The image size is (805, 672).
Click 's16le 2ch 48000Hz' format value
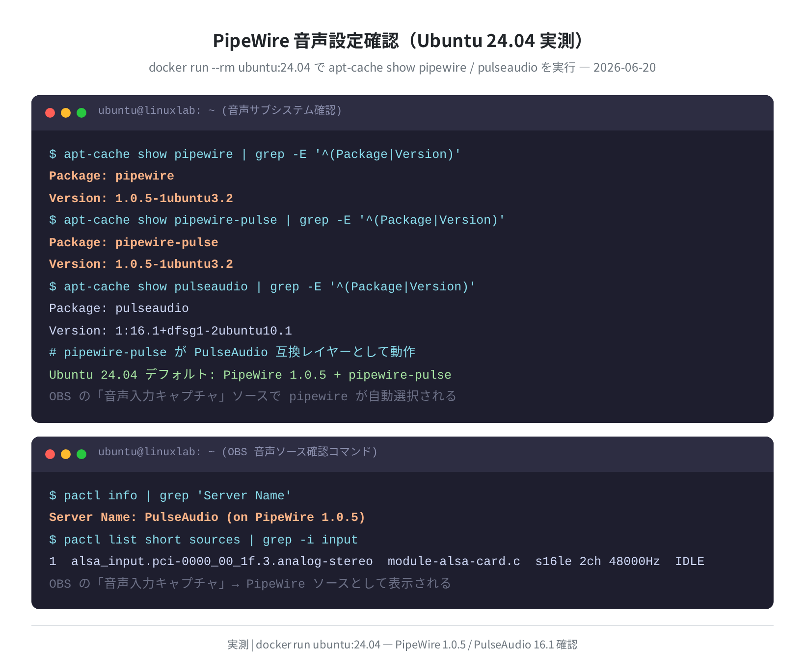pos(597,562)
